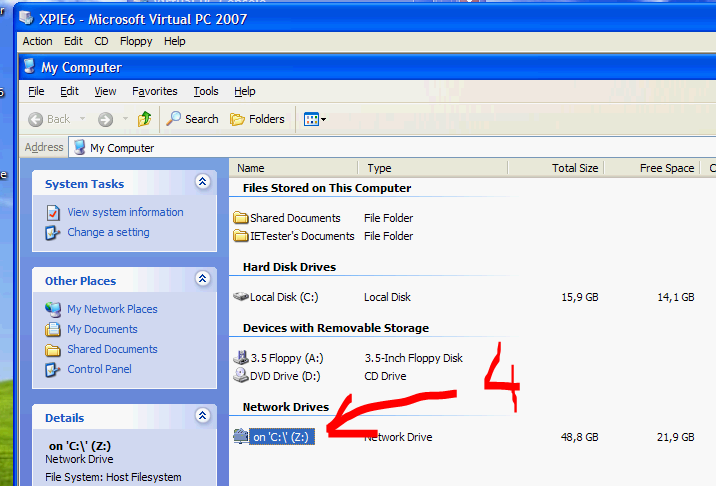Click the My Computer address bar icon

pyautogui.click(x=79, y=148)
